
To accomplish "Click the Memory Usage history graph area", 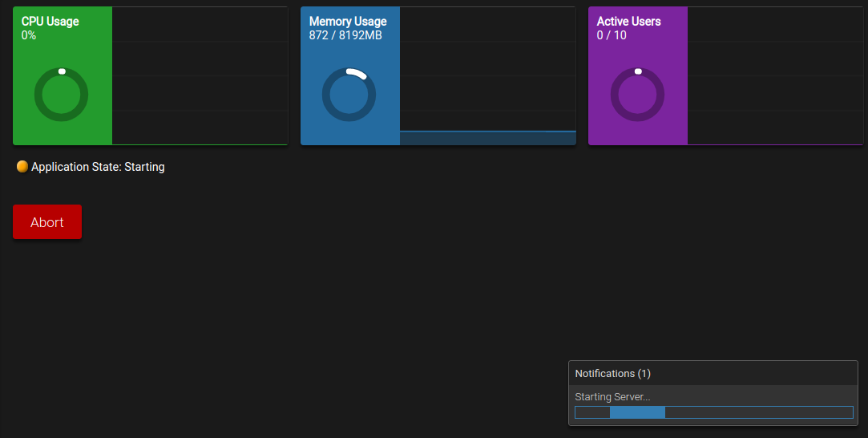I will pos(487,76).
